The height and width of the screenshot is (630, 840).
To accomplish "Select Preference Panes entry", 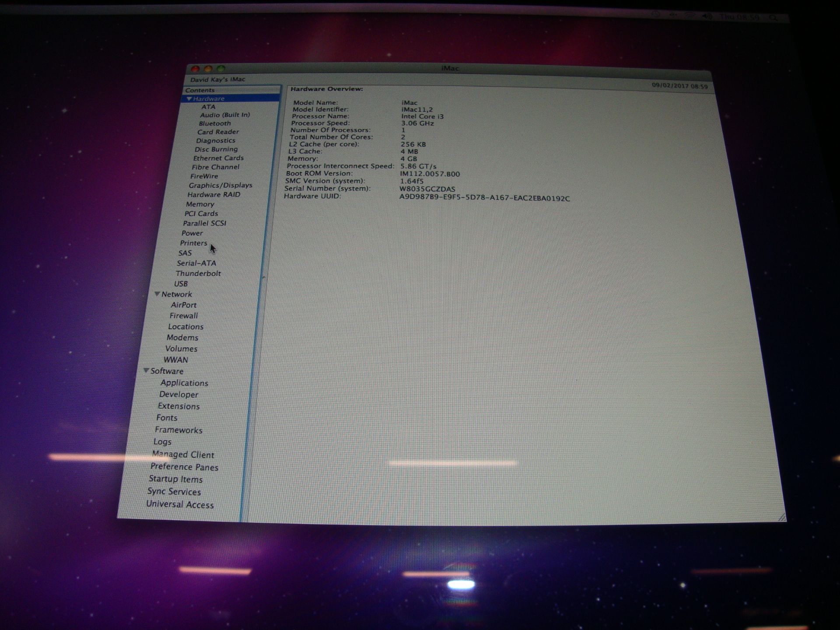I will pos(184,467).
